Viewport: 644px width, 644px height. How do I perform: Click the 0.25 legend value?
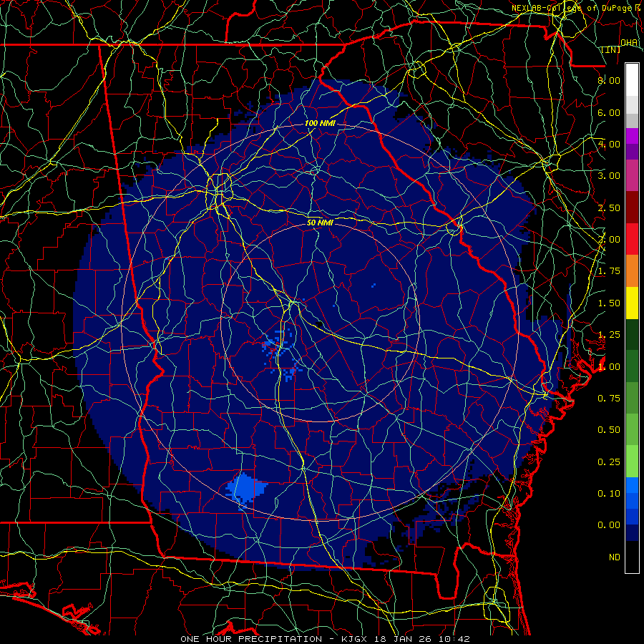(609, 462)
